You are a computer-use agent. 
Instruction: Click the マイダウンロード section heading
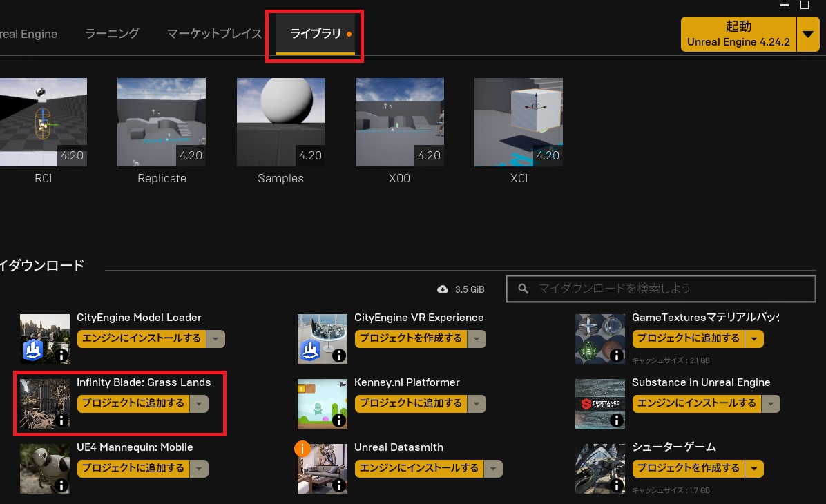point(42,265)
